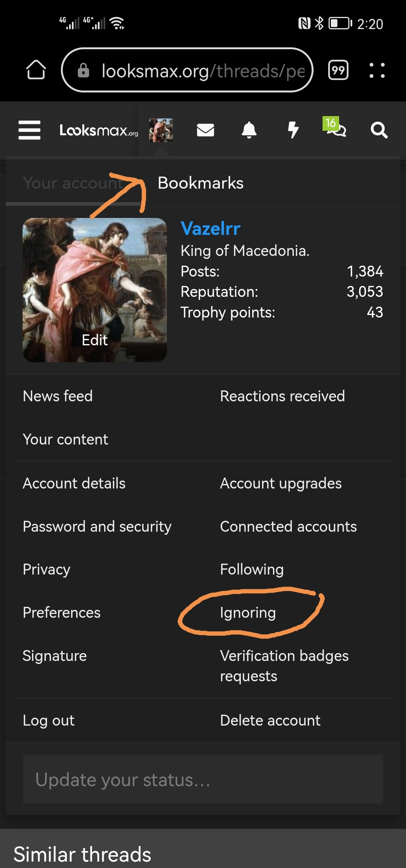
Task: Open the Ignoring list
Action: pyautogui.click(x=248, y=612)
